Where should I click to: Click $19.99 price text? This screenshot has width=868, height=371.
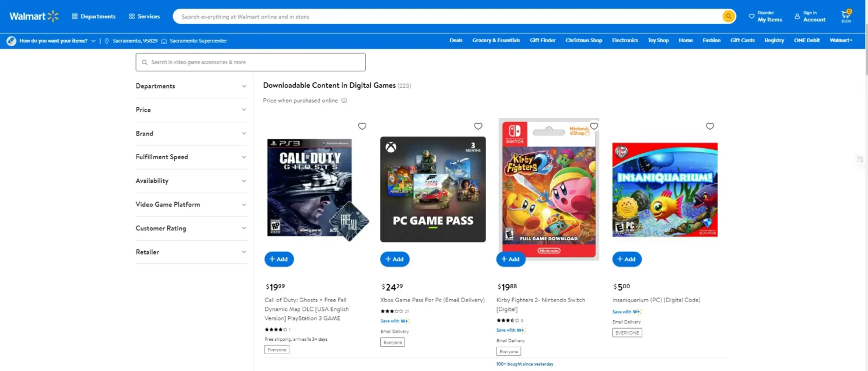pos(275,286)
